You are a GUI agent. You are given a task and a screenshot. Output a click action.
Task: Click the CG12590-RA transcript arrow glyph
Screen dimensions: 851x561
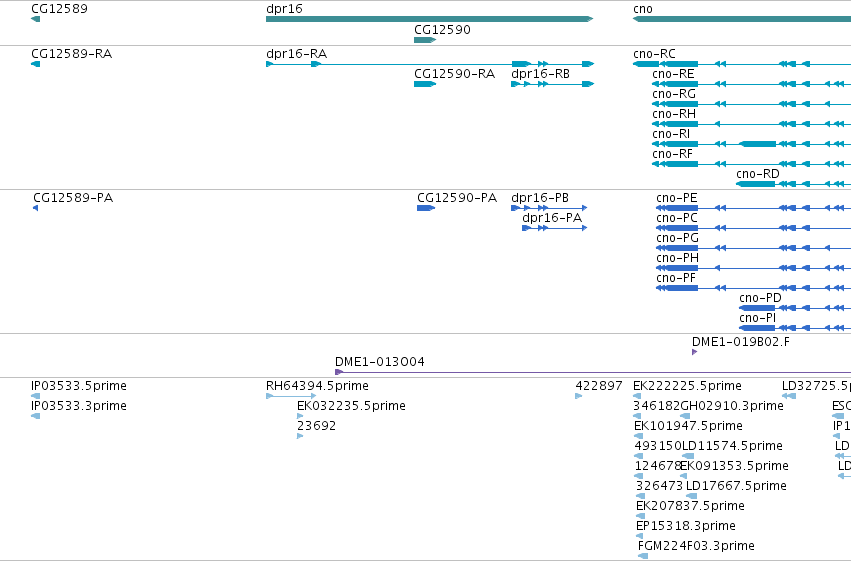click(425, 84)
